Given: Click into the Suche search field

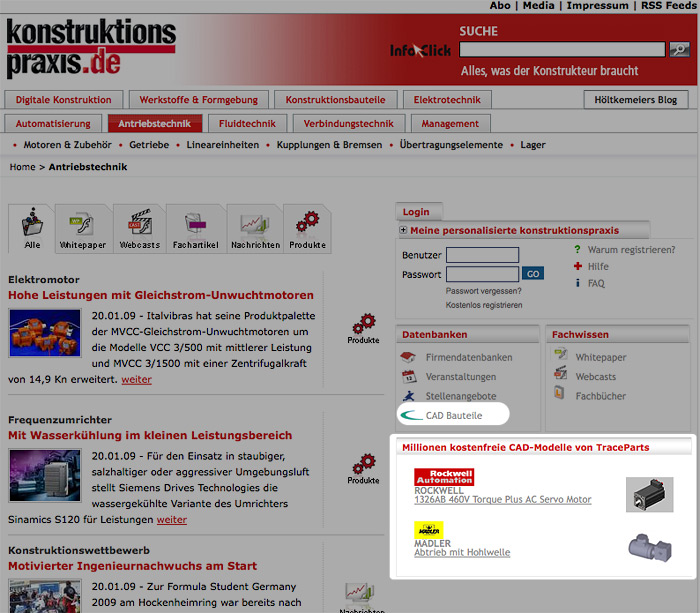Looking at the screenshot, I should tap(561, 49).
